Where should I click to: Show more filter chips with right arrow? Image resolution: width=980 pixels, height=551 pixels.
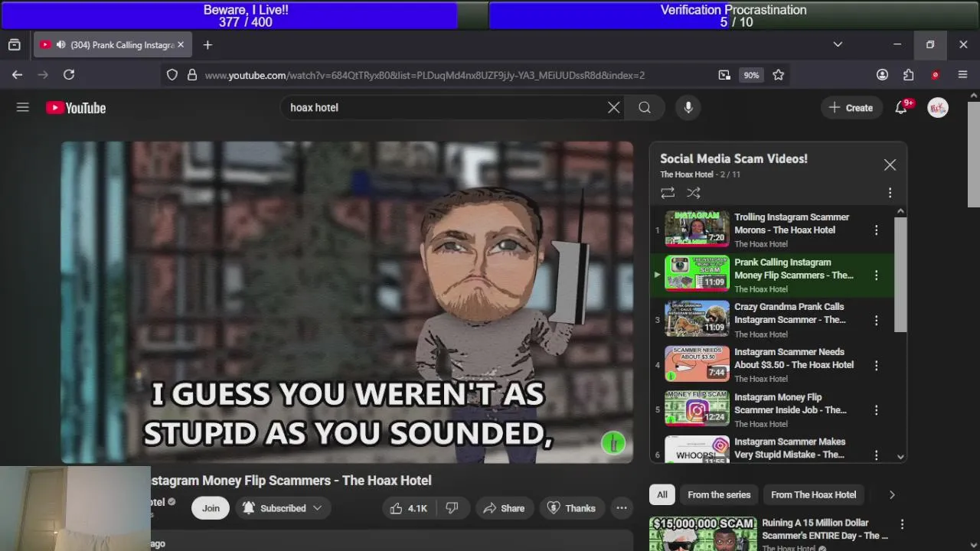(x=892, y=495)
